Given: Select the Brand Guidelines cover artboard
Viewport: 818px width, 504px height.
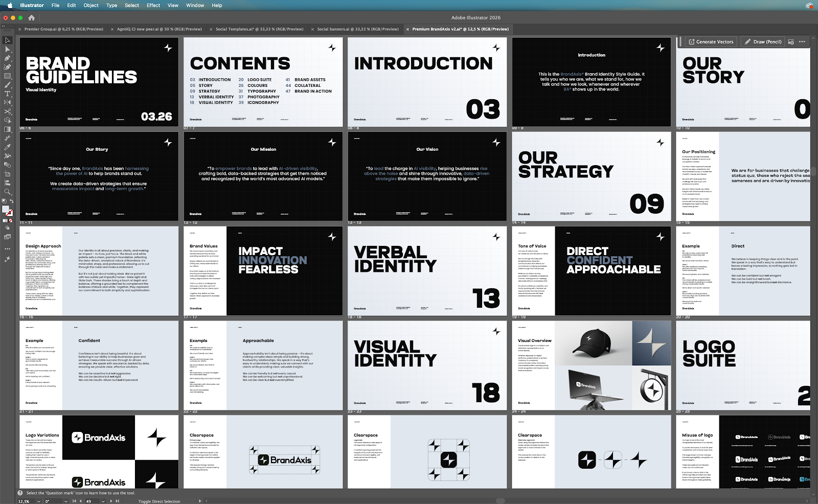Looking at the screenshot, I should click(x=99, y=82).
